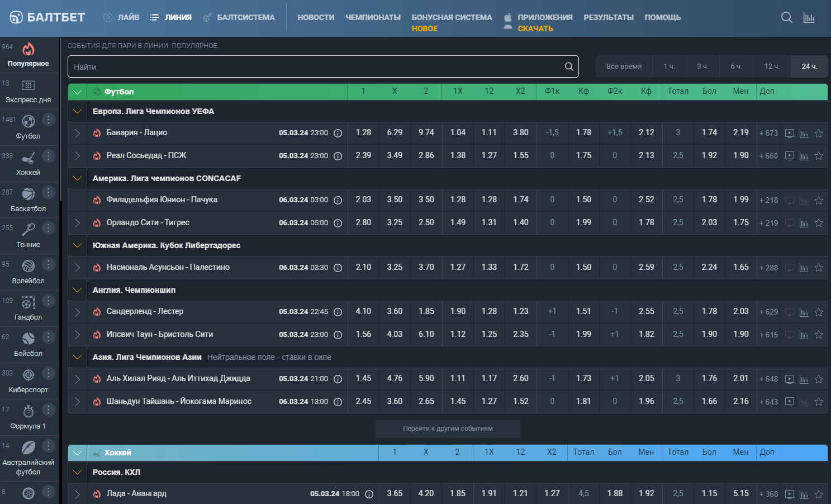831x504 pixels.
Task: Expand the Сандерленд - Лестер row
Action: [77, 312]
